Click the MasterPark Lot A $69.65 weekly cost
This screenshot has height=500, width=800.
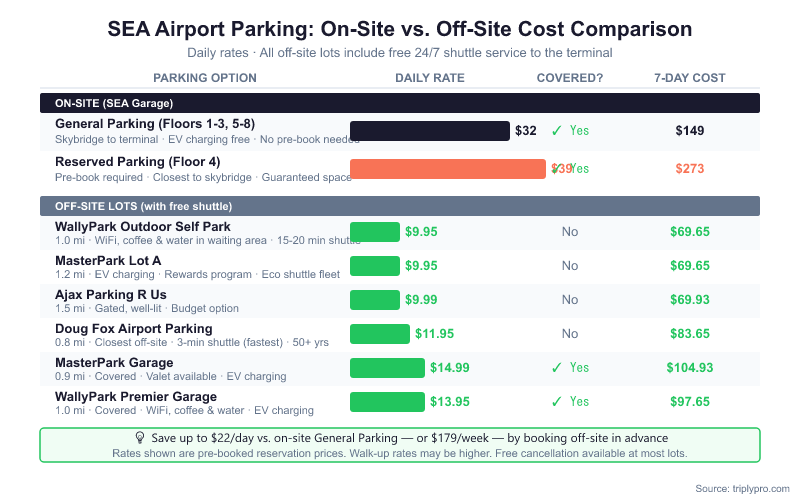(689, 266)
